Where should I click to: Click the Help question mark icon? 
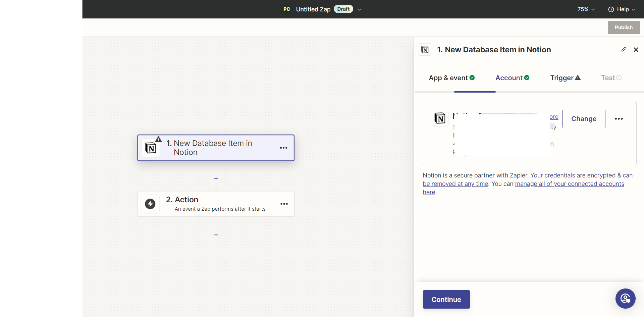(x=611, y=9)
